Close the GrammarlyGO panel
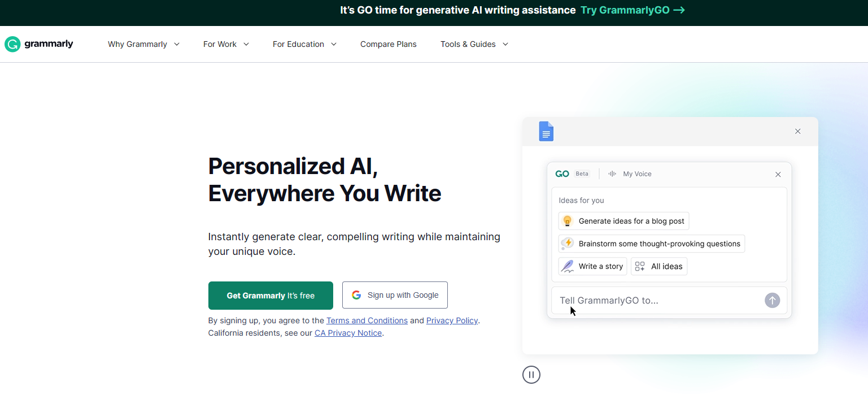This screenshot has width=868, height=399. coord(778,175)
